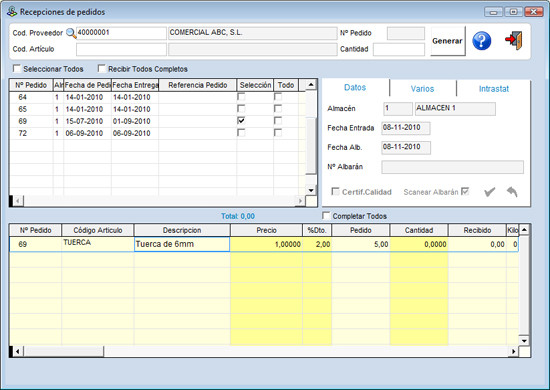Screen dimensions: 550x390
Task: Click the confirm checkmark icon in Datos panel
Action: pyautogui.click(x=490, y=192)
